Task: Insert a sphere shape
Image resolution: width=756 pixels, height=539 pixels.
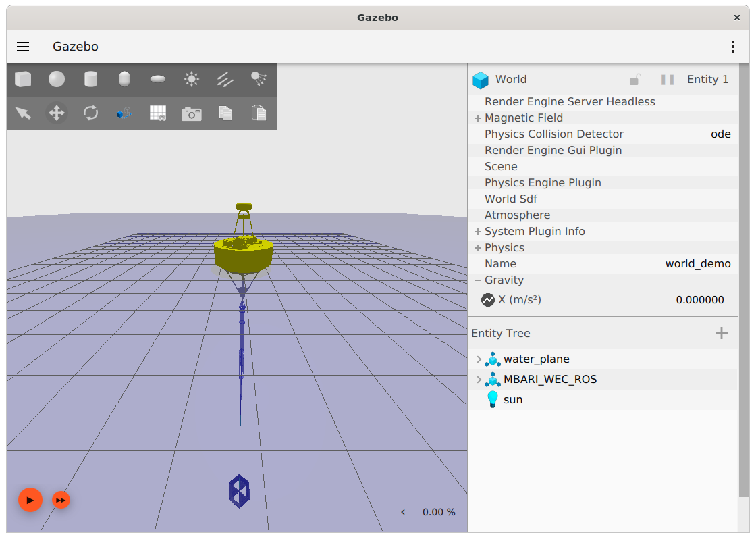Action: click(x=57, y=80)
